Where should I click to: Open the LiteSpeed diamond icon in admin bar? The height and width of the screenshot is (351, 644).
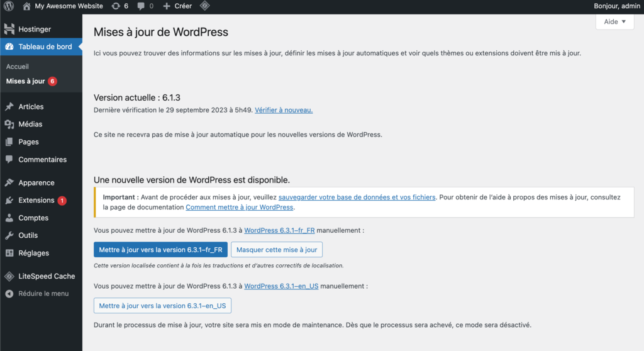point(204,6)
